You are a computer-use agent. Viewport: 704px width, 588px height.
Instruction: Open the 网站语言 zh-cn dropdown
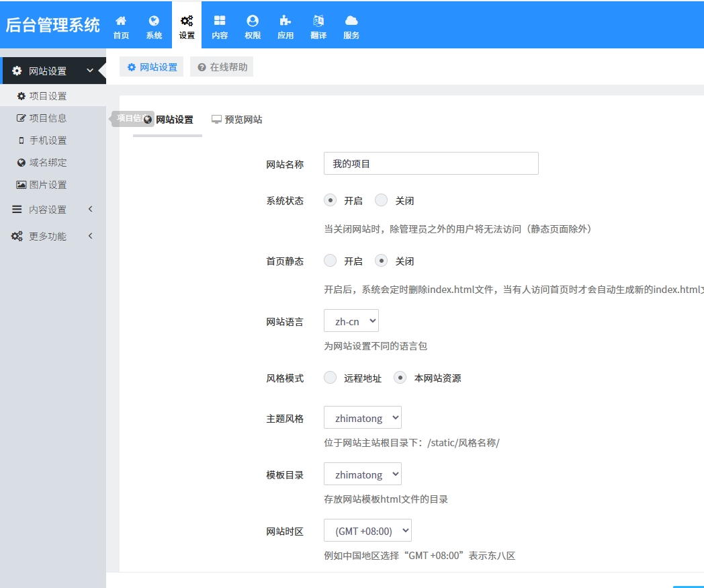351,321
